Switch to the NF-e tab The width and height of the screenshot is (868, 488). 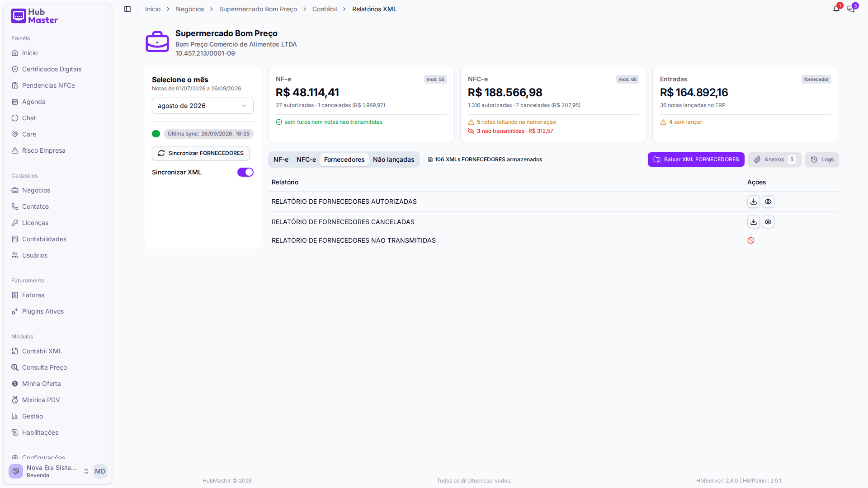(x=281, y=160)
